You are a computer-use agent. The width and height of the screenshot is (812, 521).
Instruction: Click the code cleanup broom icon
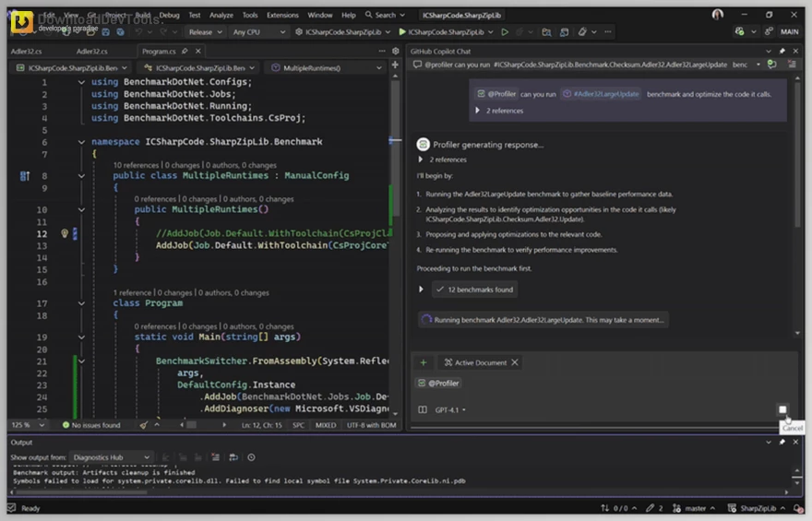(x=143, y=425)
